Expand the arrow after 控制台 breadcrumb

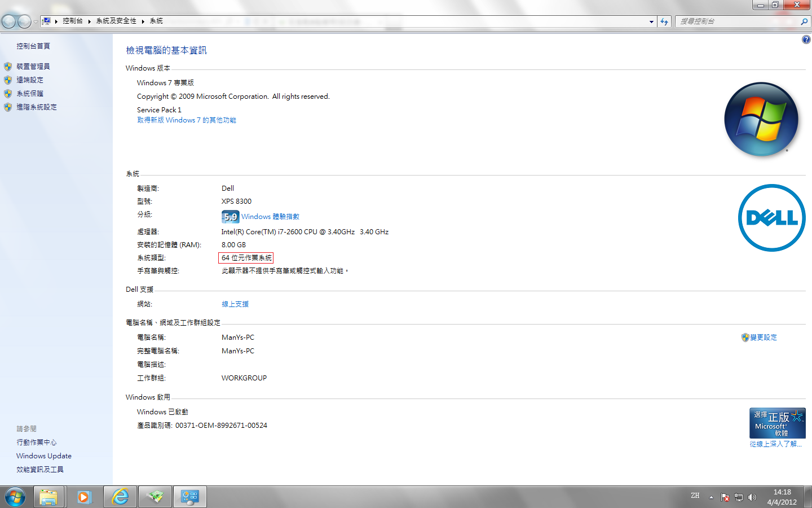89,21
